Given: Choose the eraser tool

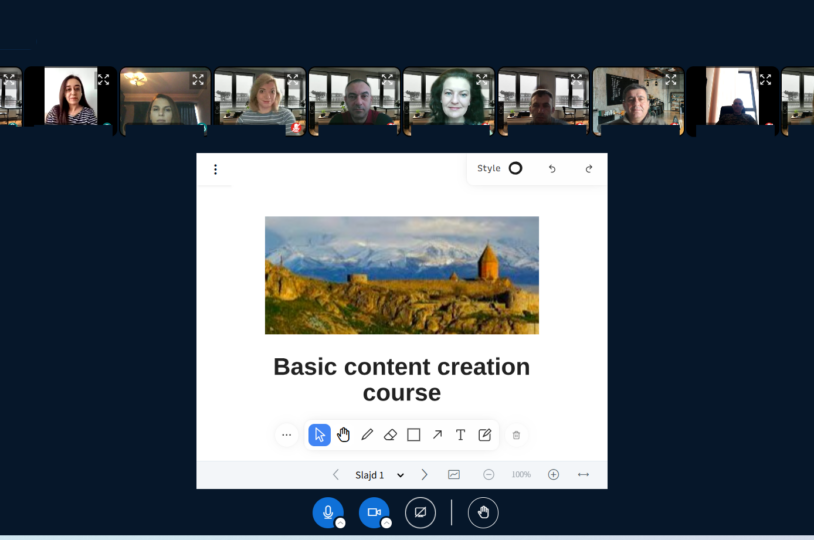Looking at the screenshot, I should [x=390, y=435].
